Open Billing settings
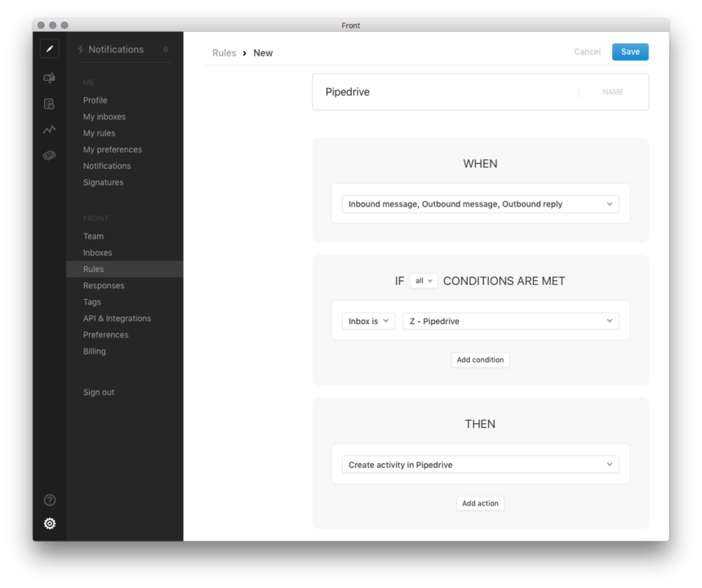The image size is (702, 588). (94, 351)
